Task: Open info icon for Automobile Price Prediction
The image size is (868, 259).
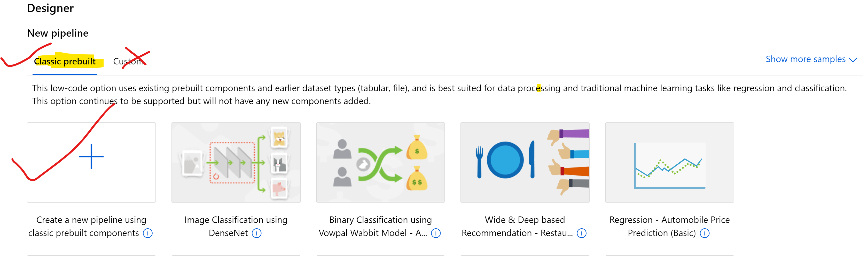Action: 705,233
